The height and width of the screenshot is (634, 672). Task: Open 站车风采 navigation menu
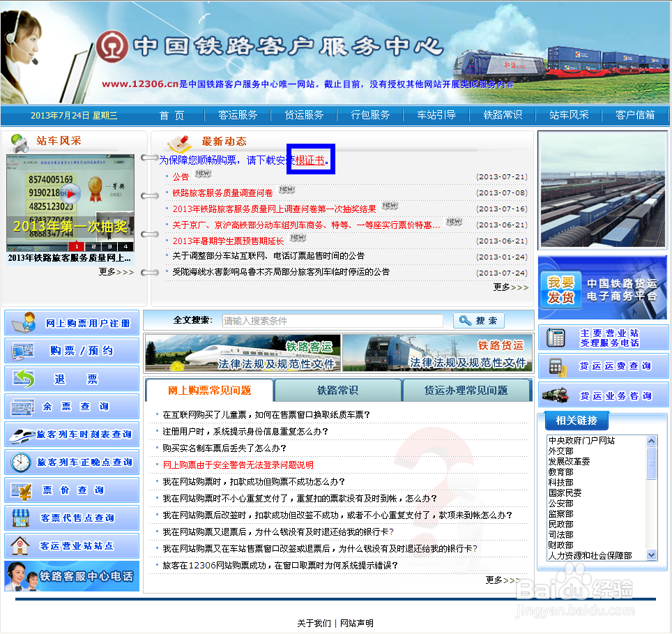[569, 115]
